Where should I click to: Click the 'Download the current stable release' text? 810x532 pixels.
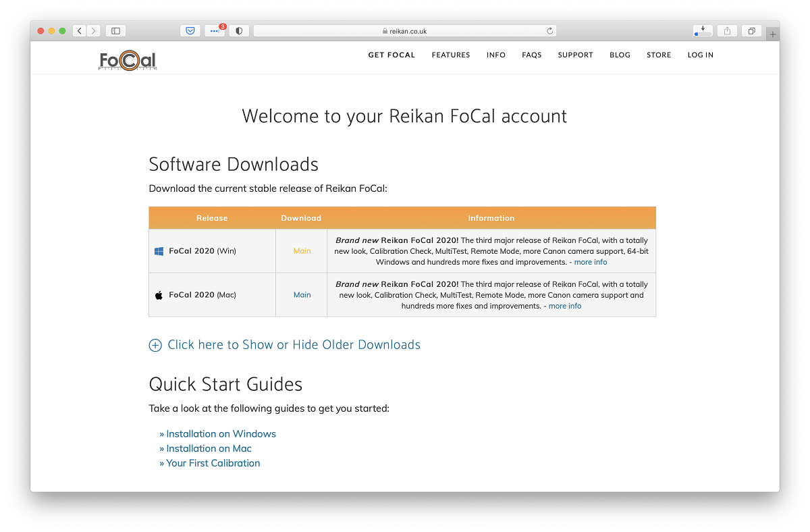click(x=268, y=189)
